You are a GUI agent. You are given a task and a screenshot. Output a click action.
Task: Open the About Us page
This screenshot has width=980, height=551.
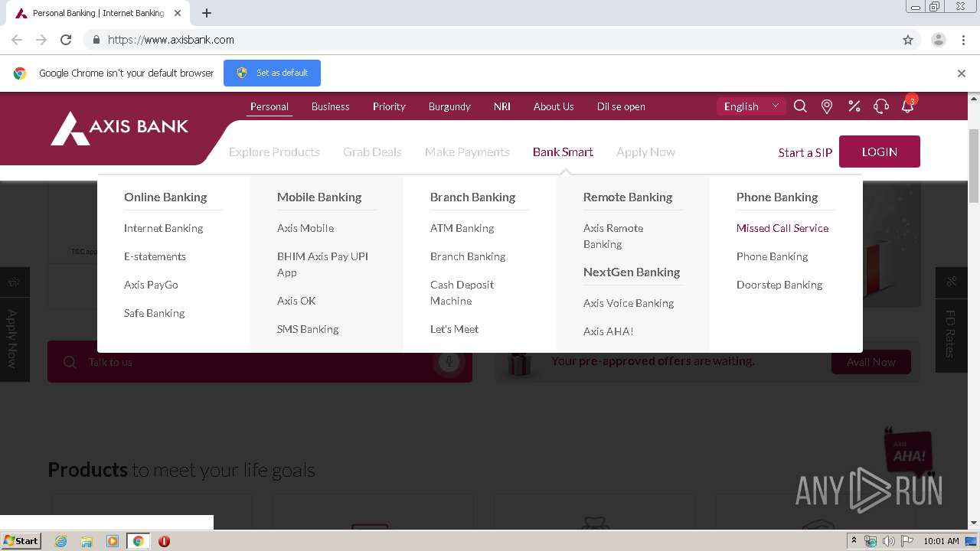click(554, 106)
